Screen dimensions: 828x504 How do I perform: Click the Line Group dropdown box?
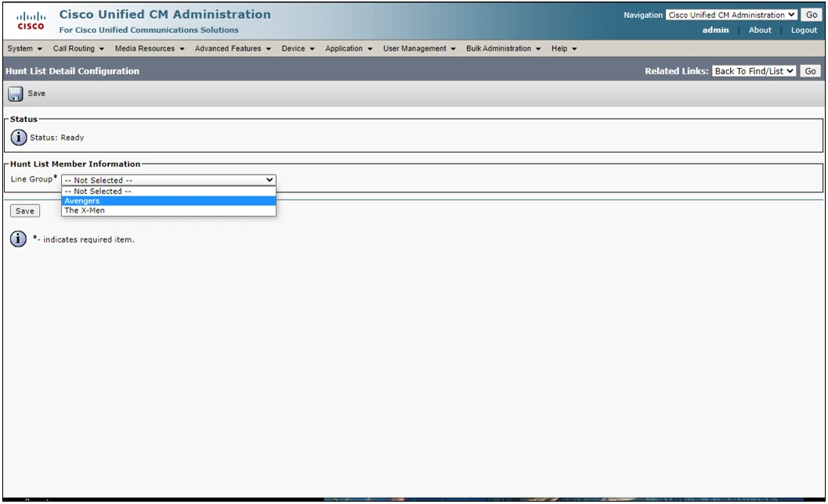pos(168,180)
